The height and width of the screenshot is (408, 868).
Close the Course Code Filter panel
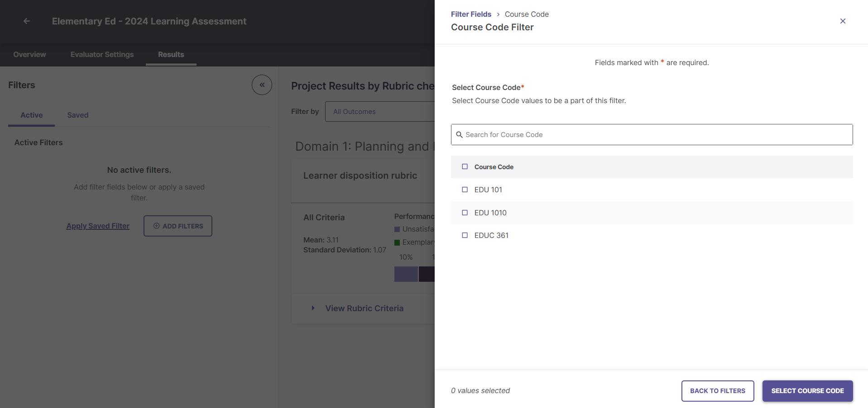843,21
